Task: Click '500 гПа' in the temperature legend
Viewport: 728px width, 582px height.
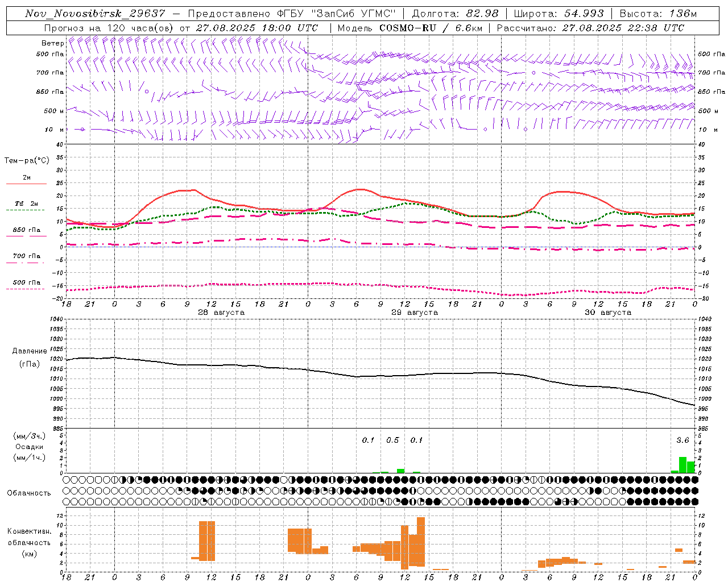Action: click(27, 282)
